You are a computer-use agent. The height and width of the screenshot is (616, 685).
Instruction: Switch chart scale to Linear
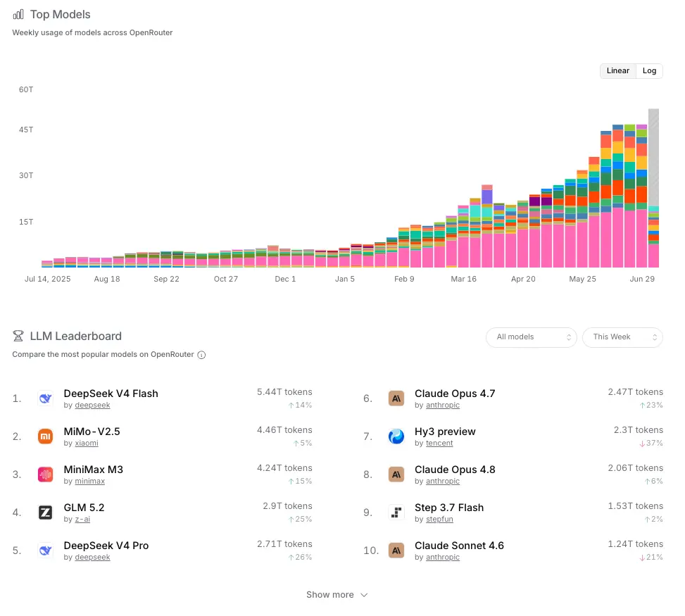click(617, 71)
